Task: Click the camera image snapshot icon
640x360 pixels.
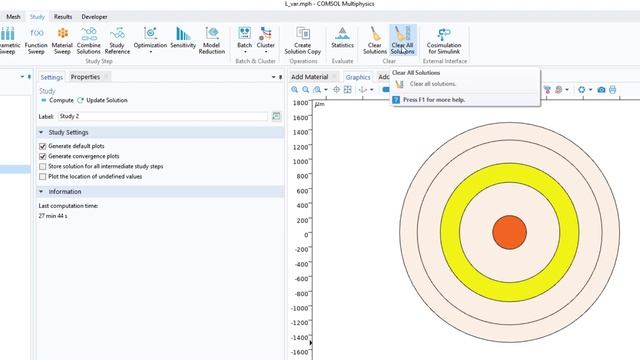Action: 601,90
